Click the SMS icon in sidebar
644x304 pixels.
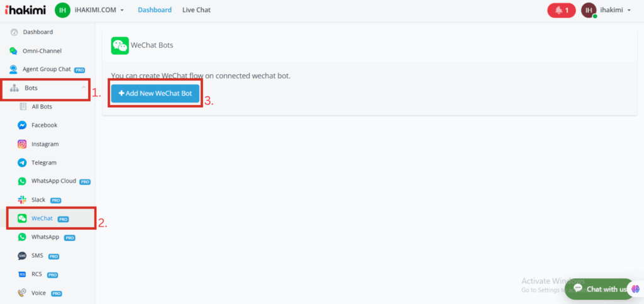(x=22, y=256)
